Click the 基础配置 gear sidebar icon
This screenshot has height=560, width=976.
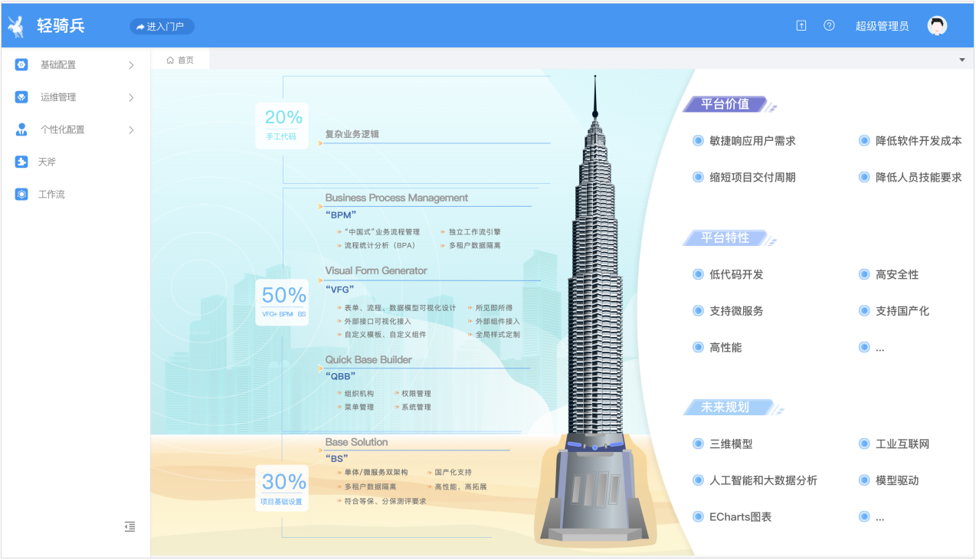coord(21,65)
